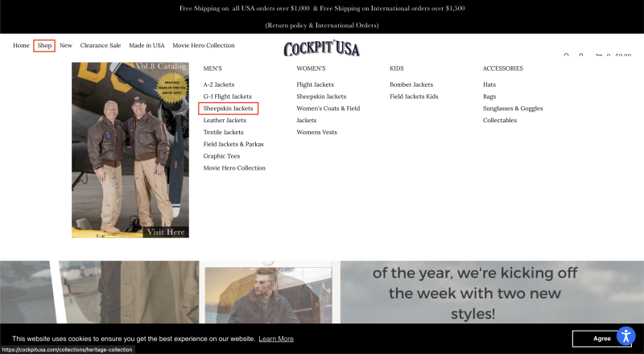Select Collectables
The image size is (644, 354).
[499, 121]
